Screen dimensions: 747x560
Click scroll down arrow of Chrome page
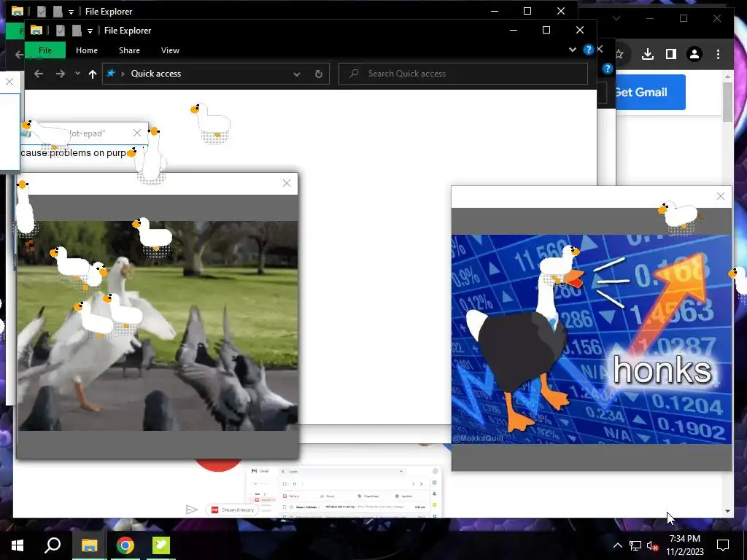point(727,511)
